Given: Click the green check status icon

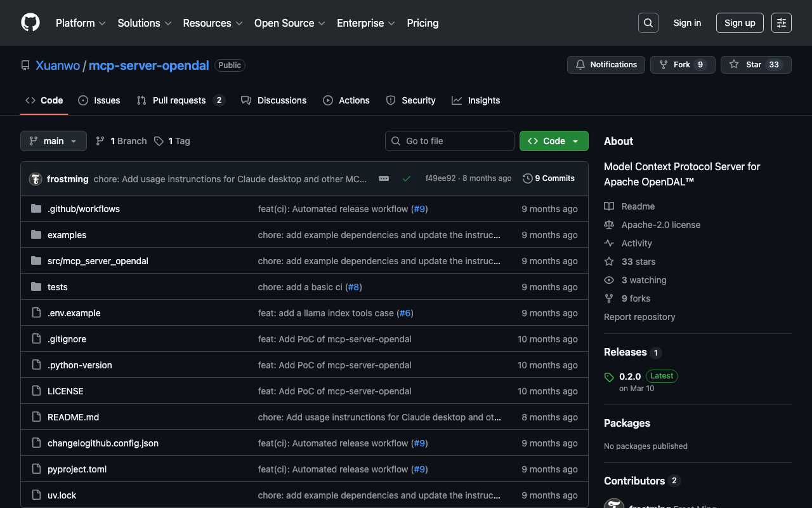Looking at the screenshot, I should [407, 178].
